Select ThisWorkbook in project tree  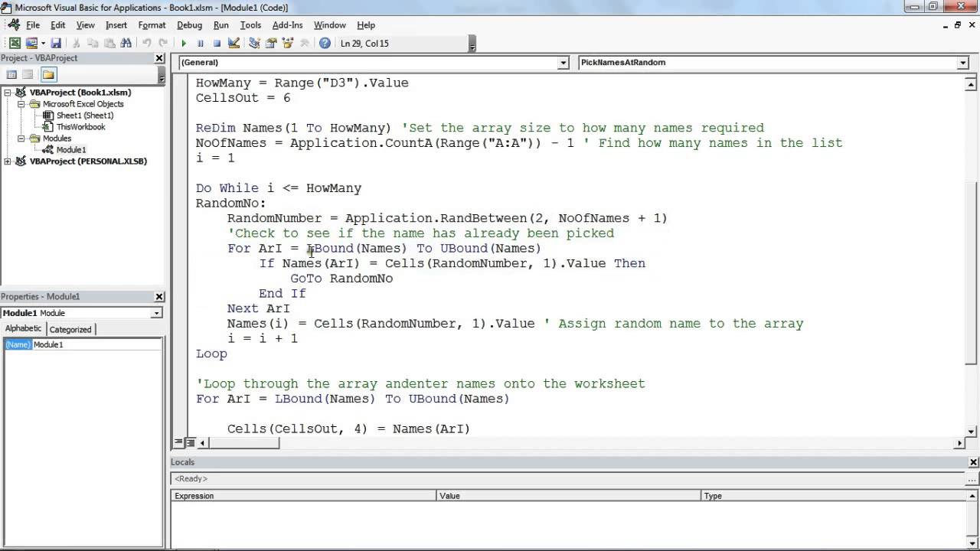pos(80,127)
